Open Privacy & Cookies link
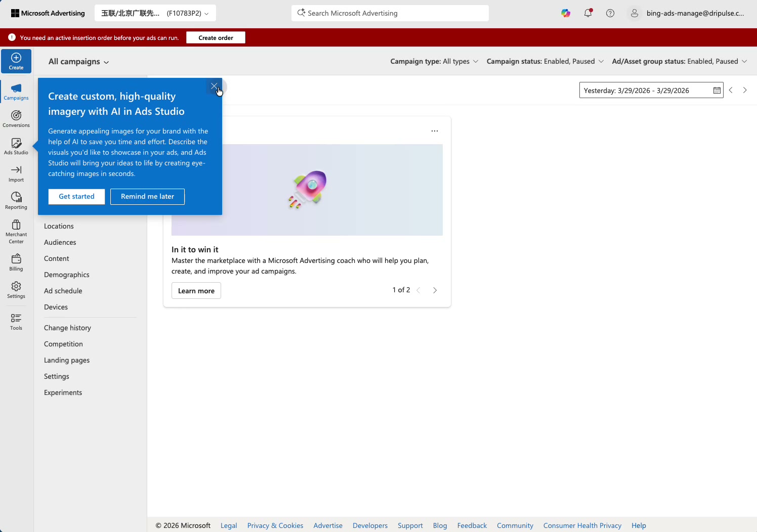Image resolution: width=757 pixels, height=532 pixels. (x=275, y=525)
